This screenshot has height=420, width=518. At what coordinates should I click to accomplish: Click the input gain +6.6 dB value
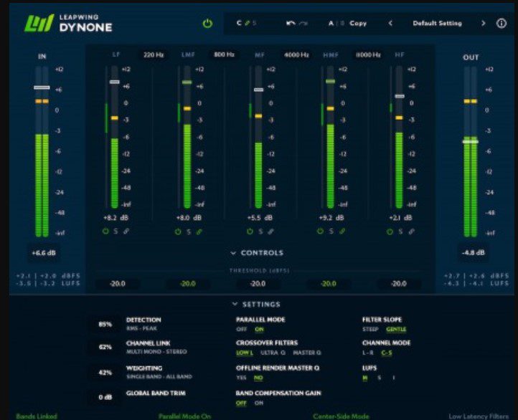(x=44, y=253)
